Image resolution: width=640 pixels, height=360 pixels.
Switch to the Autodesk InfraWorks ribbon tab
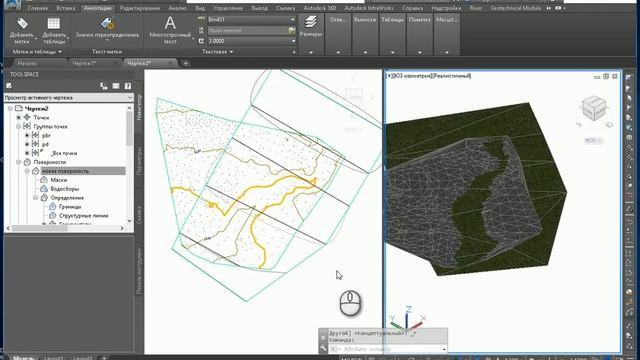click(369, 8)
